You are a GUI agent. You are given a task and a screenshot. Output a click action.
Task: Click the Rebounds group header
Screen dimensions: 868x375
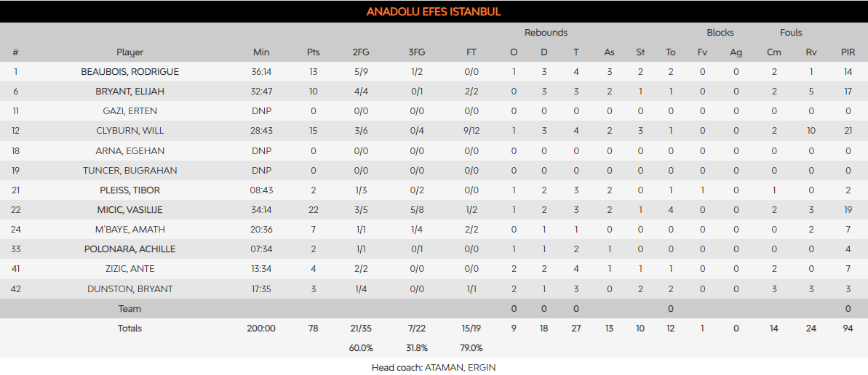tap(546, 33)
